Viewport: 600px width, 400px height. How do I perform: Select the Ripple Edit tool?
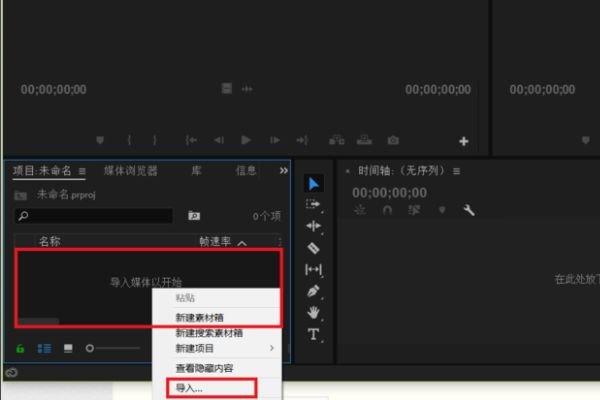tap(313, 226)
